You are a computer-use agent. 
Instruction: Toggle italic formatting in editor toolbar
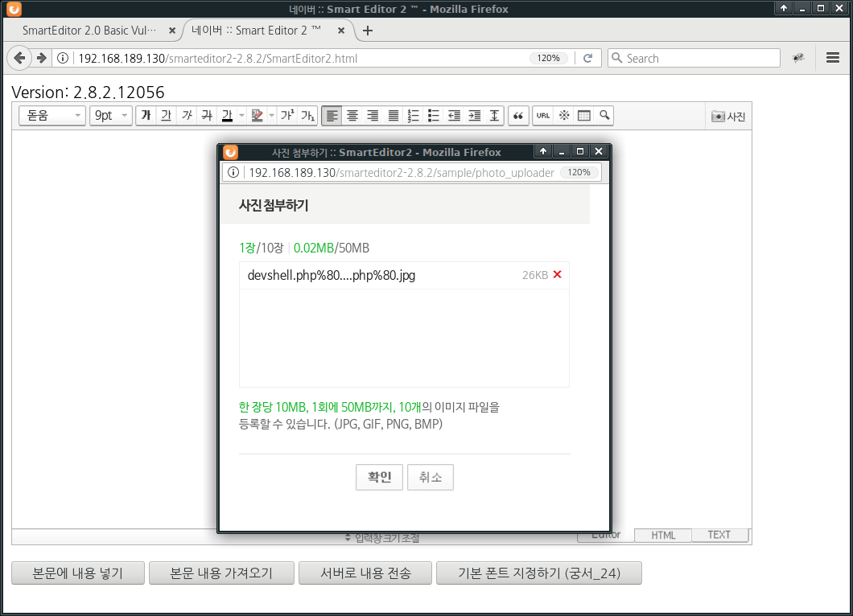tap(187, 115)
